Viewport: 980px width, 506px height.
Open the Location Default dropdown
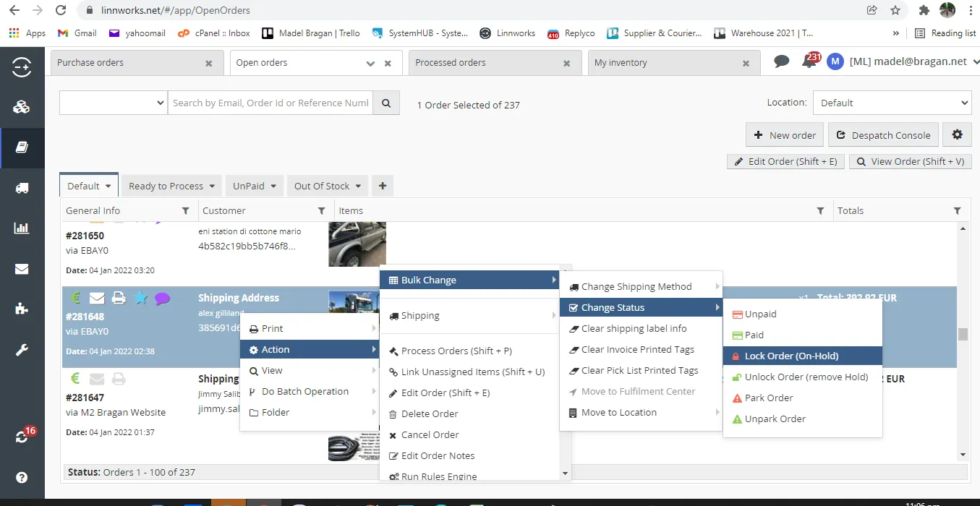[x=892, y=103]
